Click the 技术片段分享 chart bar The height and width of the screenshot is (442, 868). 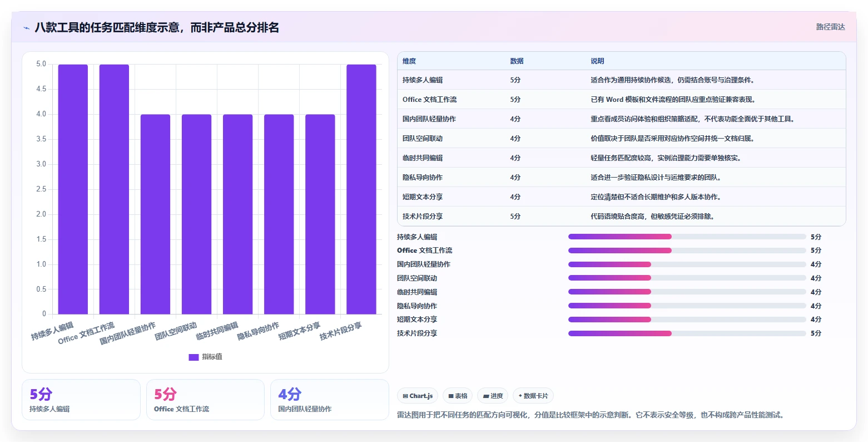click(361, 189)
